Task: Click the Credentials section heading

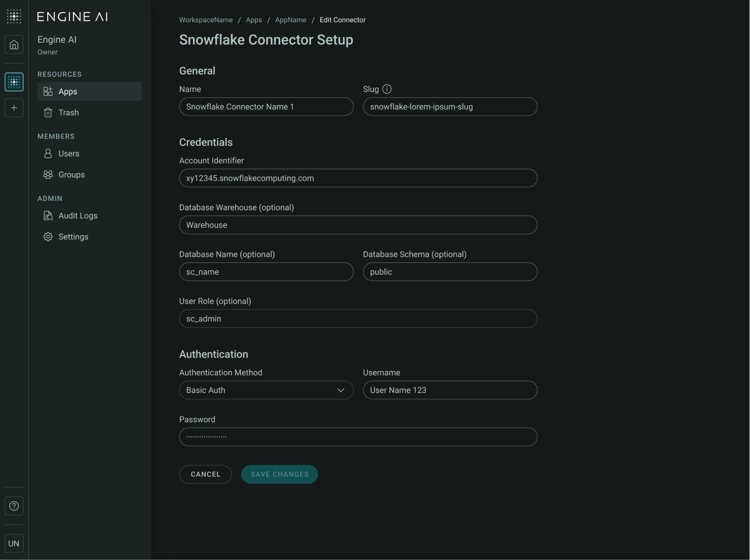Action: (x=206, y=142)
